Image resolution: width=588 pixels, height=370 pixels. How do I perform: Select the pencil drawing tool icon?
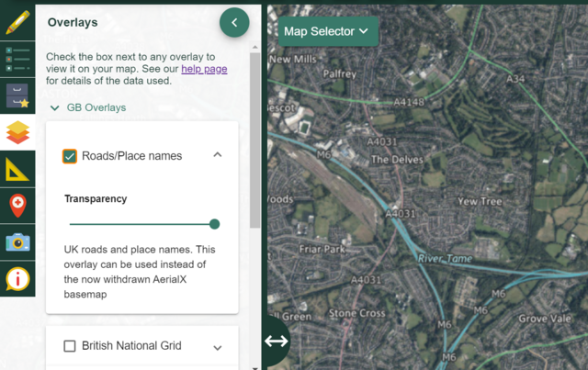pos(17,21)
